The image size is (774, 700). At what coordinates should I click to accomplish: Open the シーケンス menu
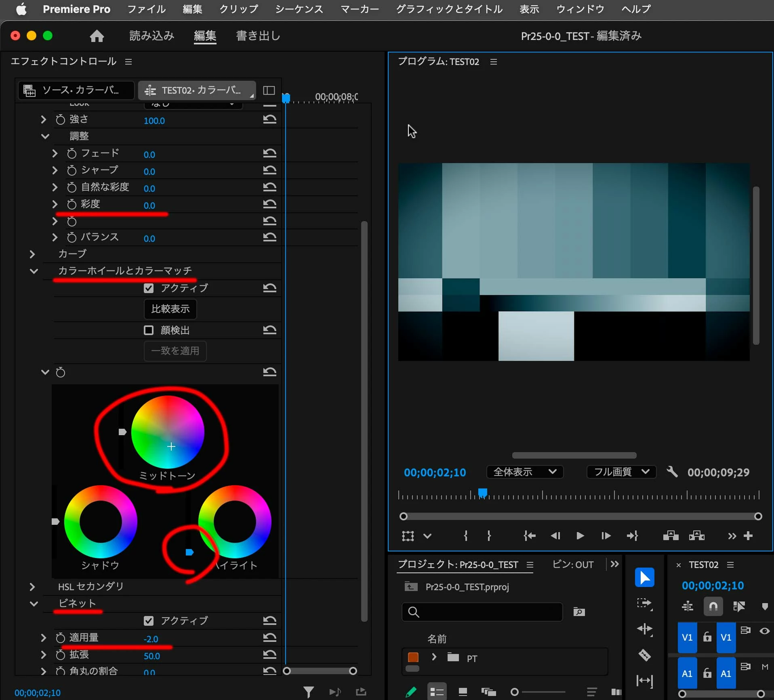click(299, 9)
